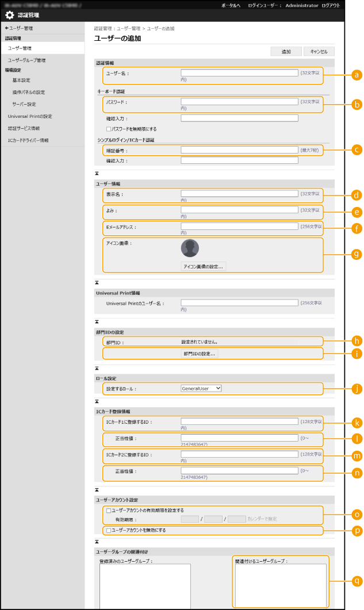Click the user avatar icon image
This screenshot has height=610, width=364.
[x=190, y=248]
